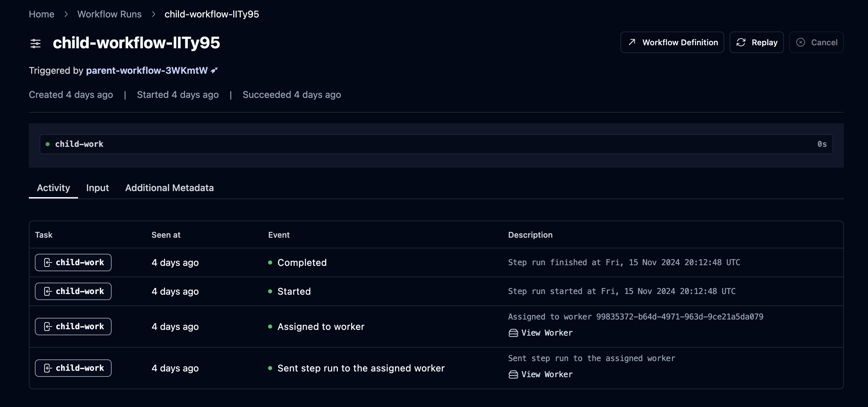
Task: Open child-work badge in Assigned to worker row
Action: click(x=73, y=327)
